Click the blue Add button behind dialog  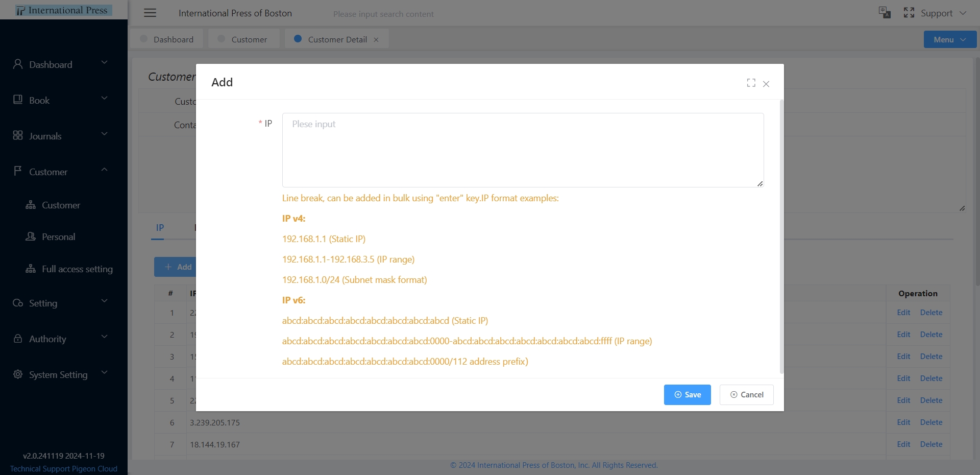point(176,267)
